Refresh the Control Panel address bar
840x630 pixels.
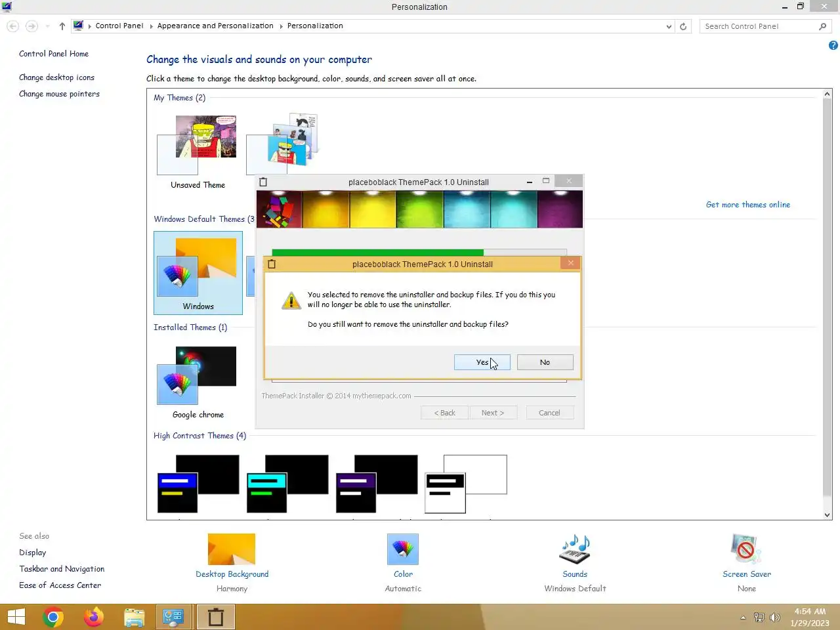tap(683, 26)
